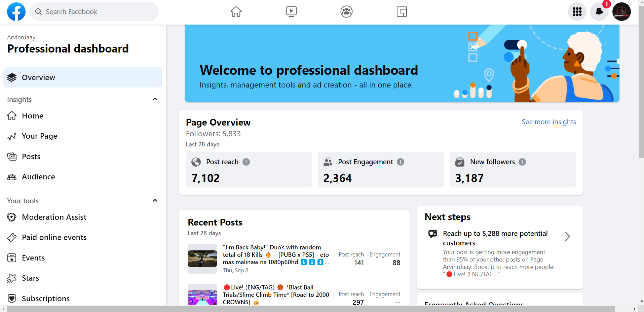Open the Blast Ball Trials post thumbnail

(x=202, y=295)
